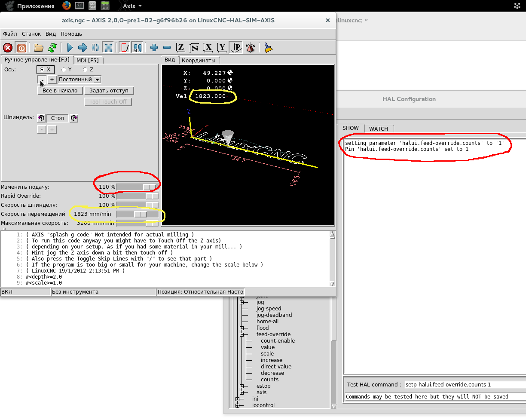526x420 pixels.
Task: Clear the live plot with broom icon
Action: 269,48
